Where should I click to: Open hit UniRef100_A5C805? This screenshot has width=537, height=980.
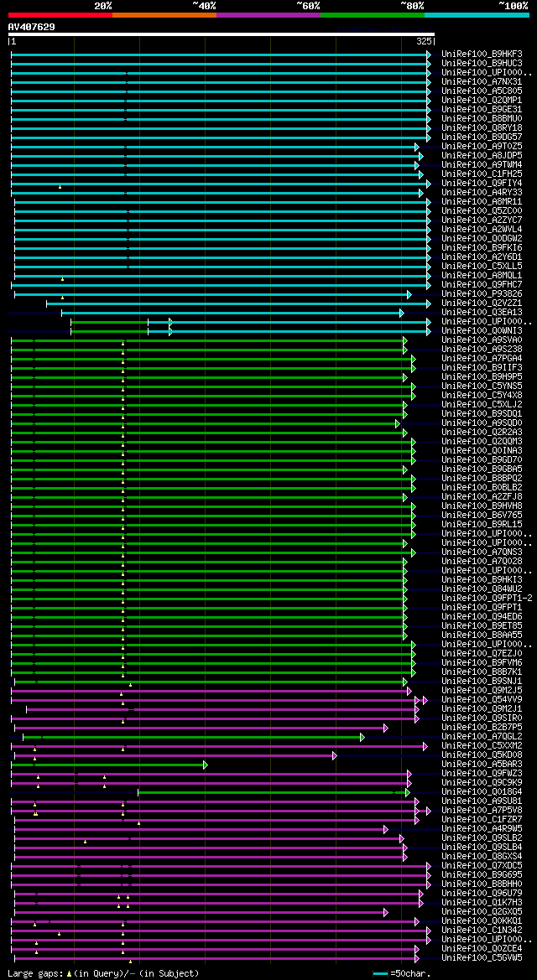click(x=482, y=91)
